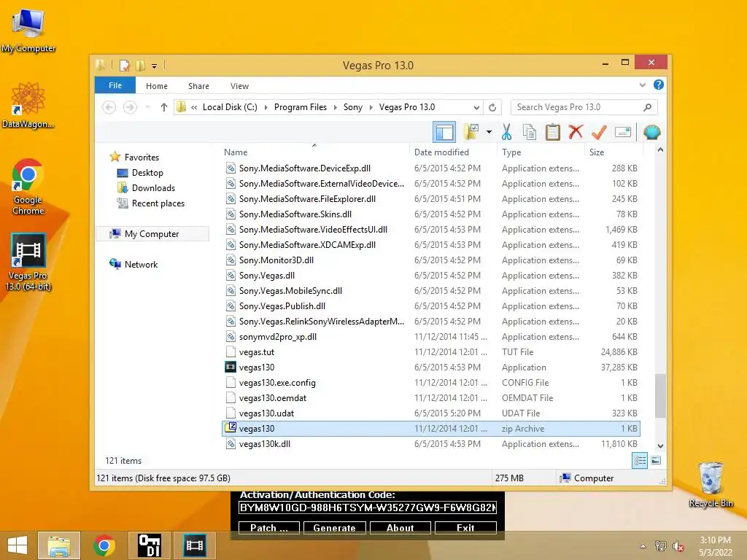The height and width of the screenshot is (560, 747).
Task: Click the Rename toolbar icon
Action: (623, 132)
